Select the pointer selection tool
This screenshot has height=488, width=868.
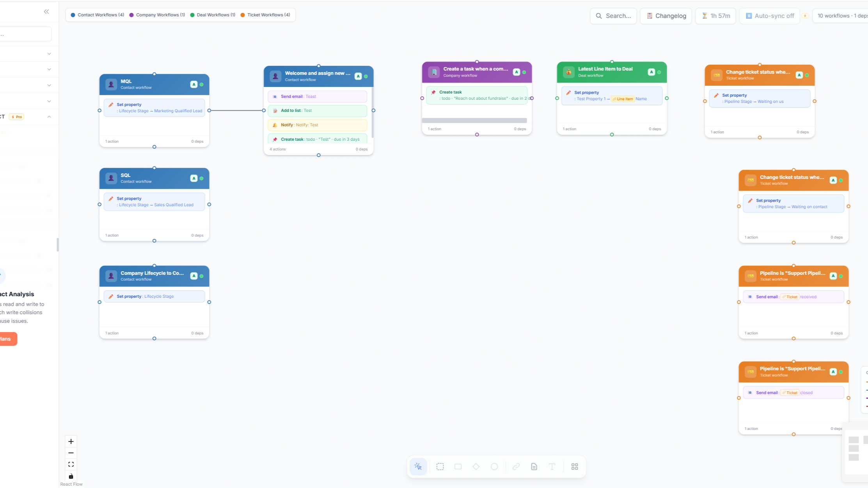[x=418, y=466]
